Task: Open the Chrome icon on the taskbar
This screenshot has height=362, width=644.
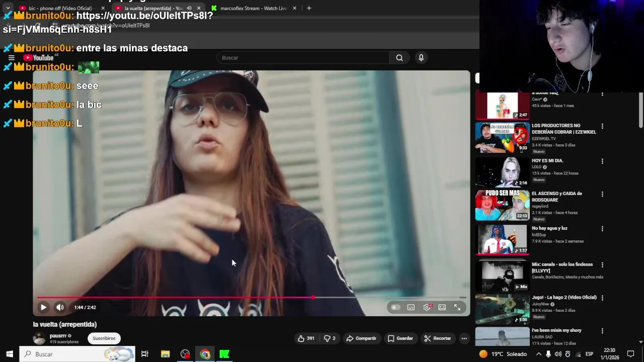Action: 205,354
